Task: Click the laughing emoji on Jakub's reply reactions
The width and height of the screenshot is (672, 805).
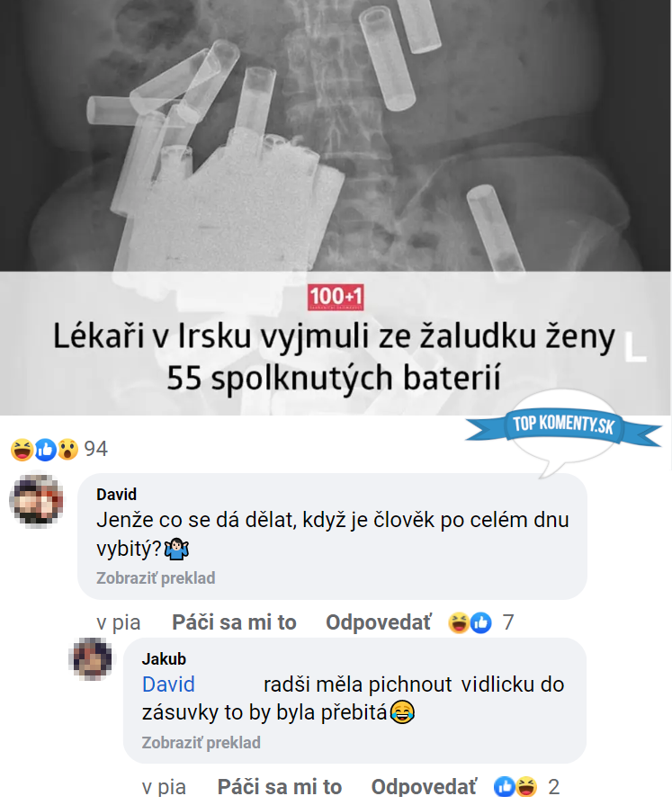Action: point(526,787)
